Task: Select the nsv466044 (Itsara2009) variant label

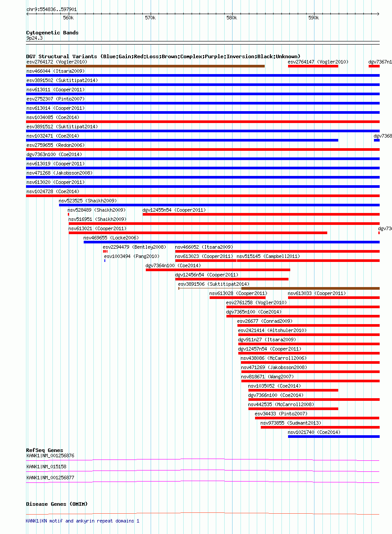Action: [x=55, y=71]
